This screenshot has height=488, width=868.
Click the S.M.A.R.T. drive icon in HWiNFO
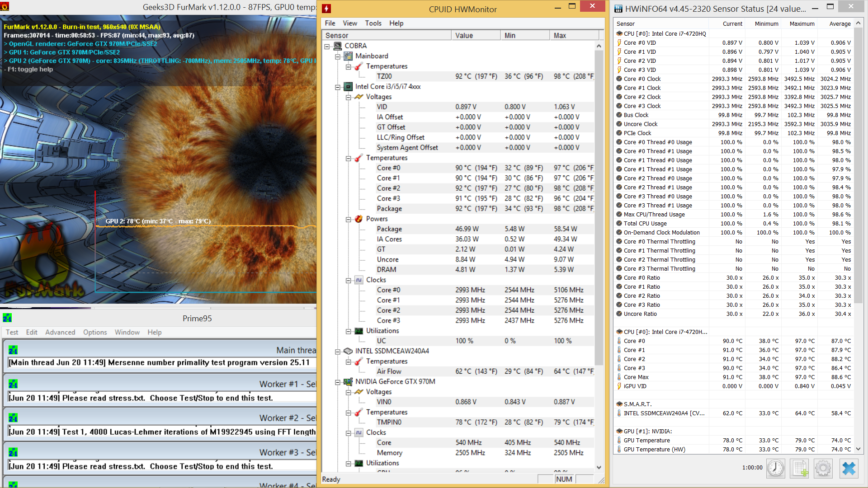point(619,404)
